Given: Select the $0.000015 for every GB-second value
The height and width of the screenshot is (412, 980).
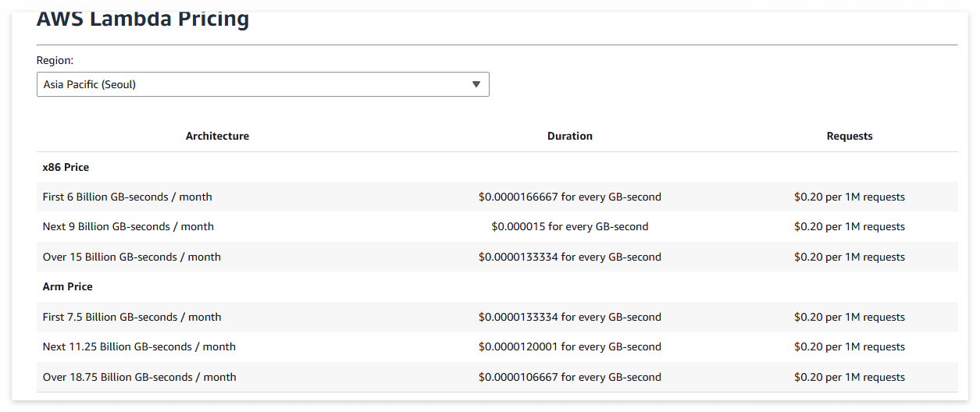Looking at the screenshot, I should (x=570, y=226).
